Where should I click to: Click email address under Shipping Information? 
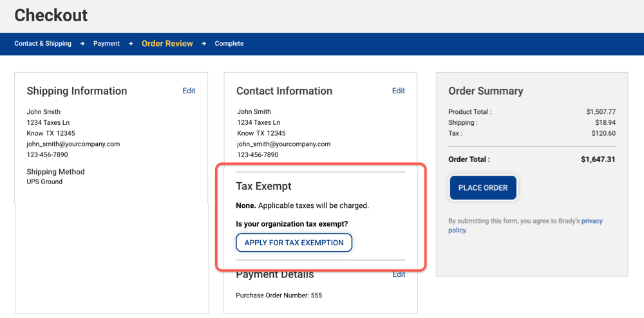click(x=73, y=144)
